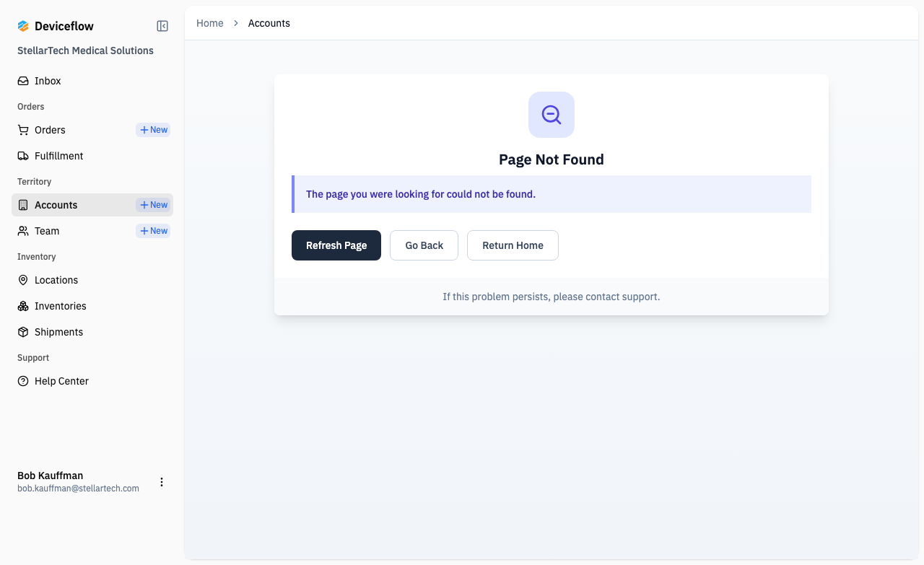
Task: Open user options three-dot menu
Action: [162, 482]
